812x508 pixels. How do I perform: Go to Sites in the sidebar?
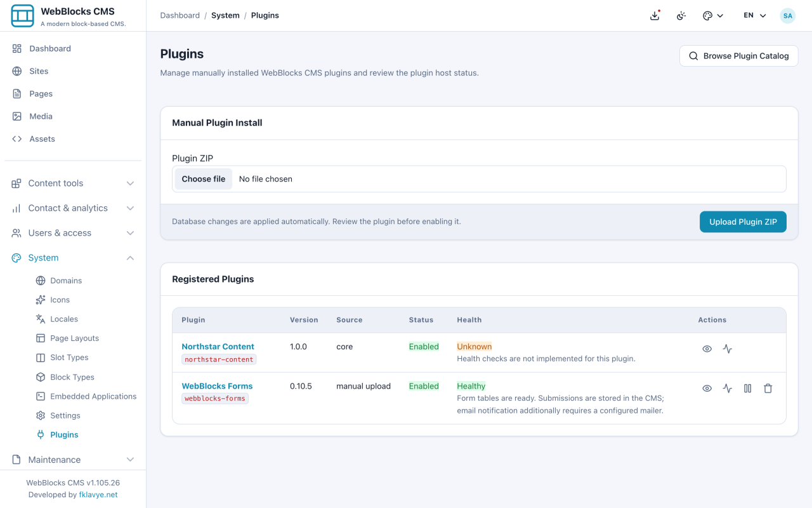73,71
